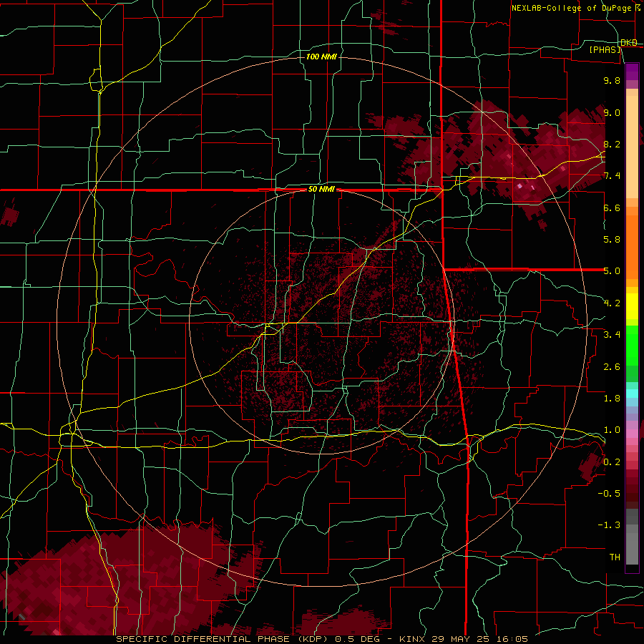Viewport: 644px width, 644px height.
Task: Click the 1.8 scale label
Action: tap(612, 399)
